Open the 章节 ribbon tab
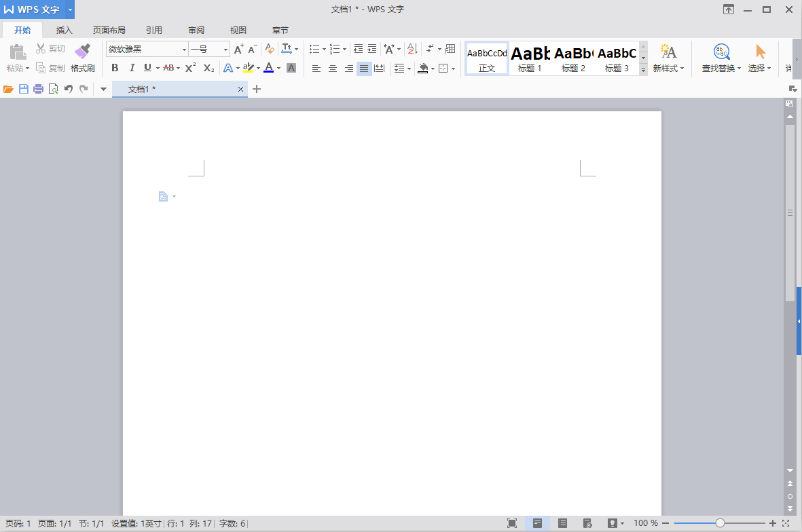 (280, 30)
